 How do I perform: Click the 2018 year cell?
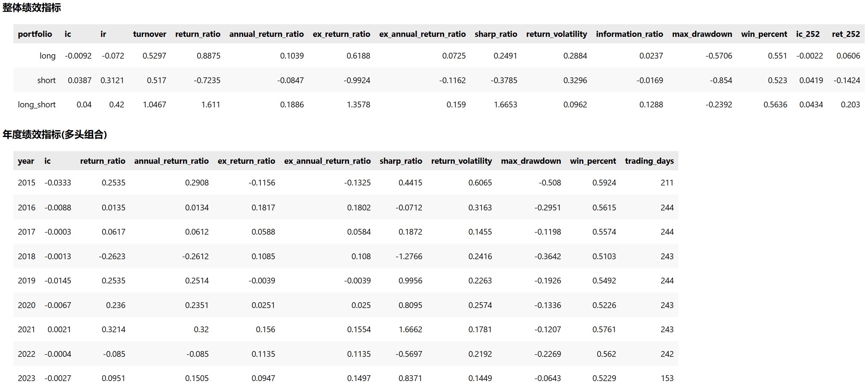pos(27,256)
